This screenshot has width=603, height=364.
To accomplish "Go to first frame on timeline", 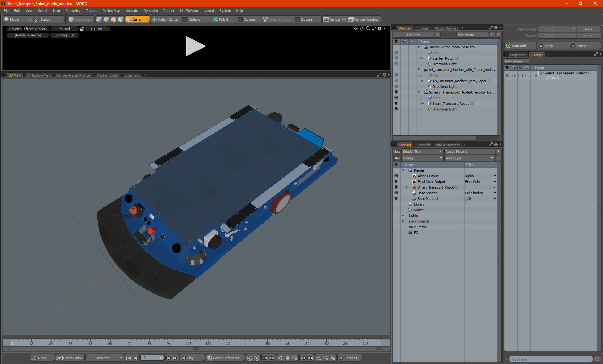I will pos(128,358).
